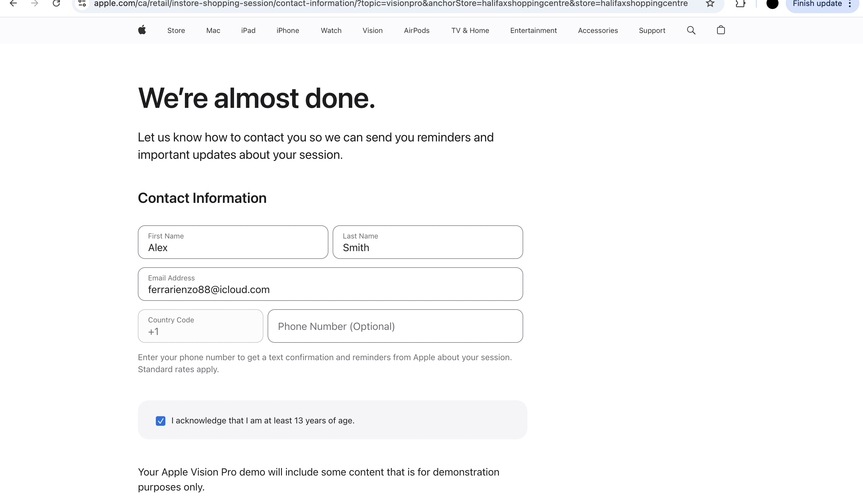
Task: Click the Phone Number (Optional) field
Action: pyautogui.click(x=395, y=326)
